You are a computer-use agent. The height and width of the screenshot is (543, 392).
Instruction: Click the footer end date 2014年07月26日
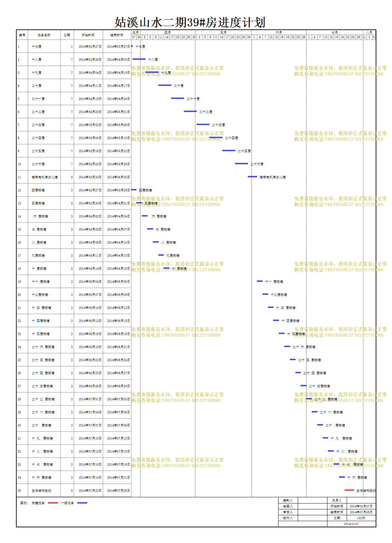(x=361, y=512)
